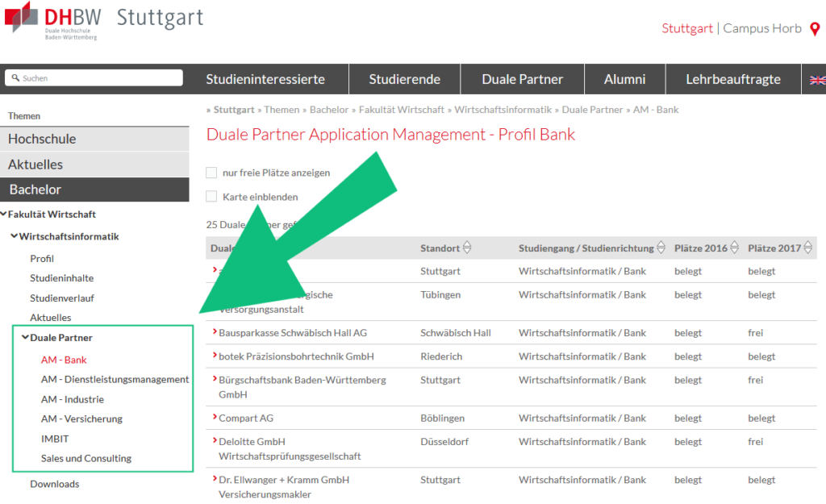Image resolution: width=826 pixels, height=504 pixels.
Task: Select Bachelor in the Themen sidebar
Action: [x=95, y=190]
